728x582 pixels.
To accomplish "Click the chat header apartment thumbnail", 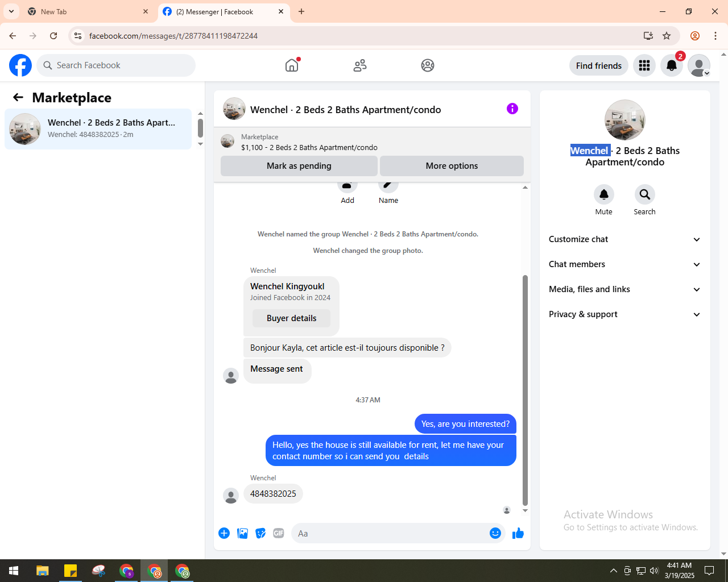I will 234,109.
